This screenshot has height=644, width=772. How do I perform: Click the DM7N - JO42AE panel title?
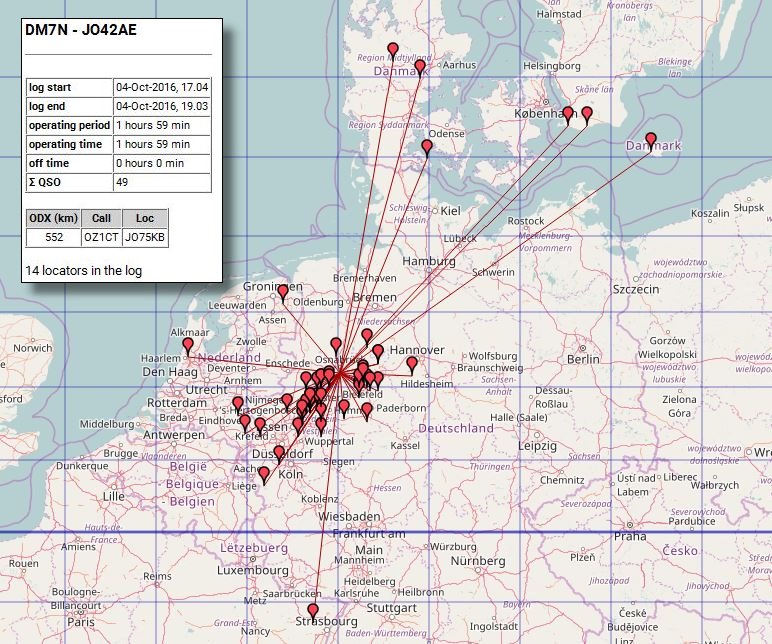tap(80, 30)
